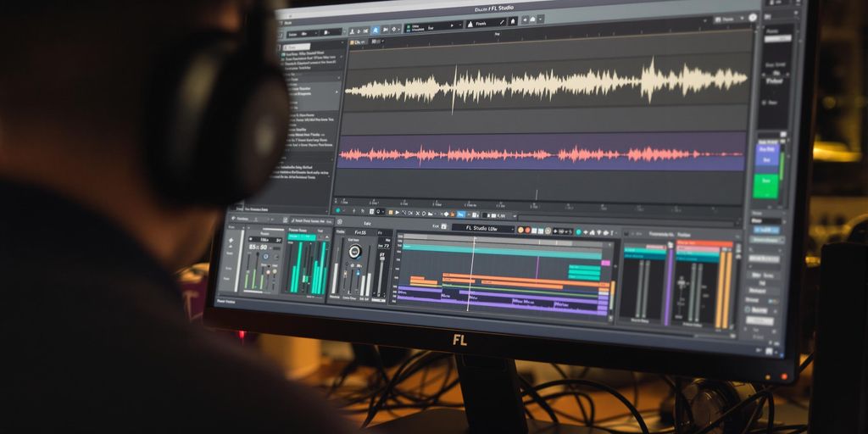Viewport: 868px width, 434px height.
Task: Click the large rotary knob in the mixer panel
Action: 354,252
